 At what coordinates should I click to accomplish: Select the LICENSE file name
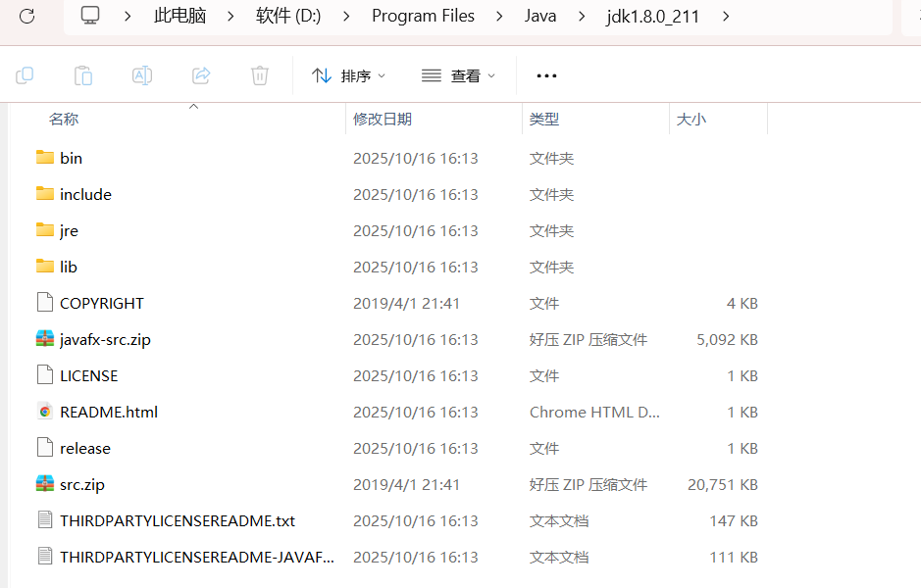(88, 375)
